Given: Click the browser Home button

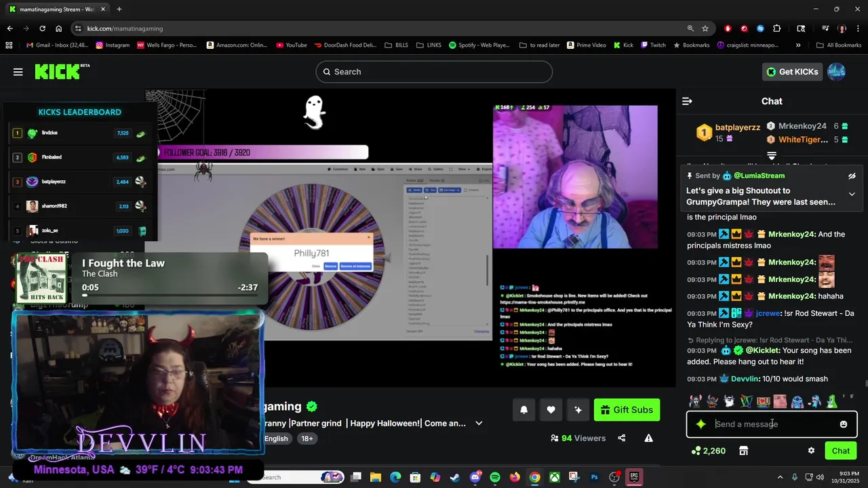Looking at the screenshot, I should (x=59, y=28).
